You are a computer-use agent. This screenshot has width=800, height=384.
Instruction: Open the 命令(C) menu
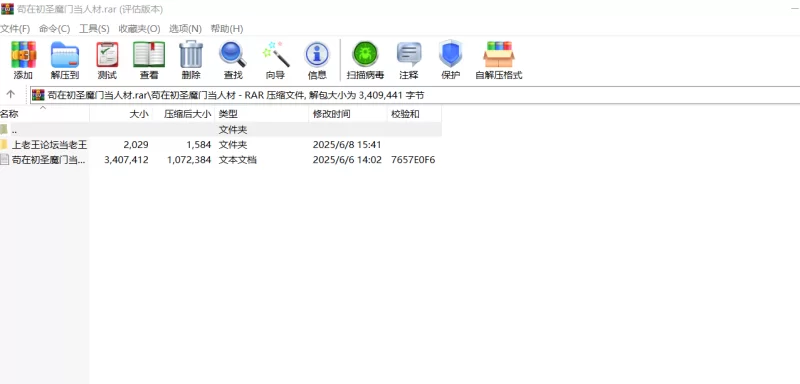point(55,29)
